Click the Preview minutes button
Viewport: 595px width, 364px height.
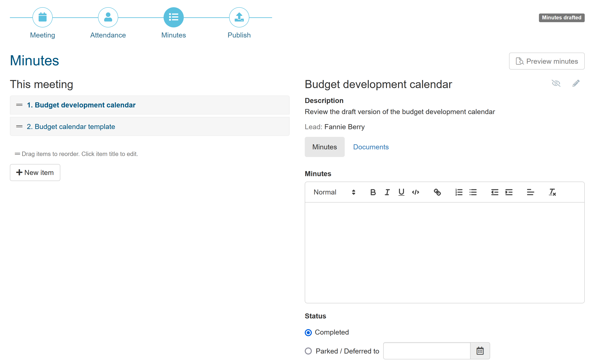546,61
